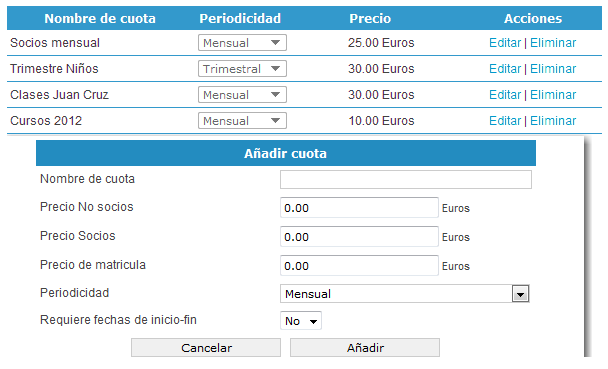Edit the Clases Juan Cruz fee

[505, 95]
